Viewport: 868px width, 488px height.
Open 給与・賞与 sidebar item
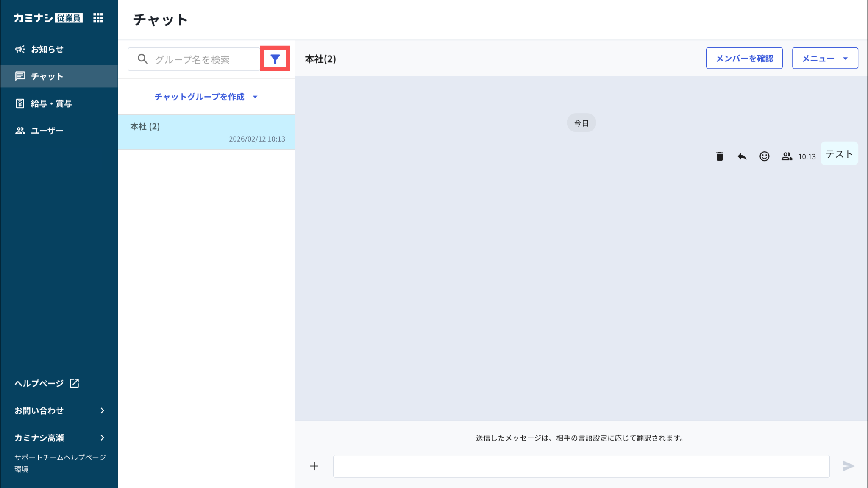(51, 103)
